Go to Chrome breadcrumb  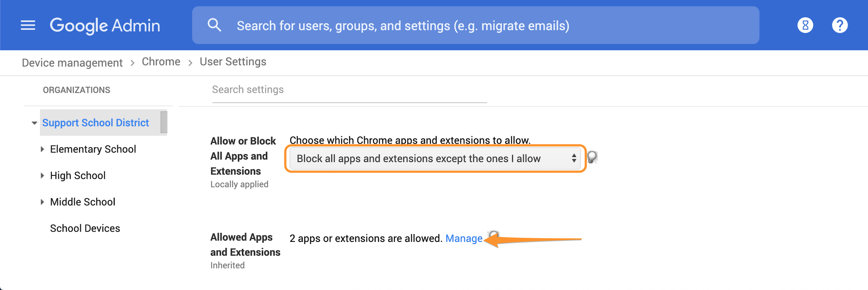point(161,62)
